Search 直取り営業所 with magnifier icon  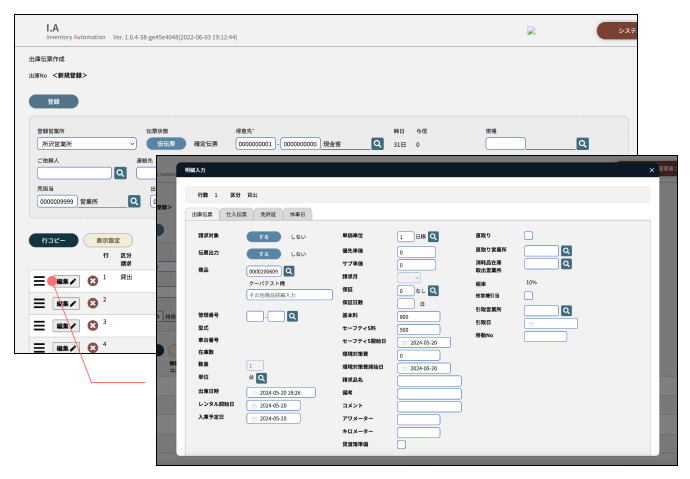coord(566,251)
